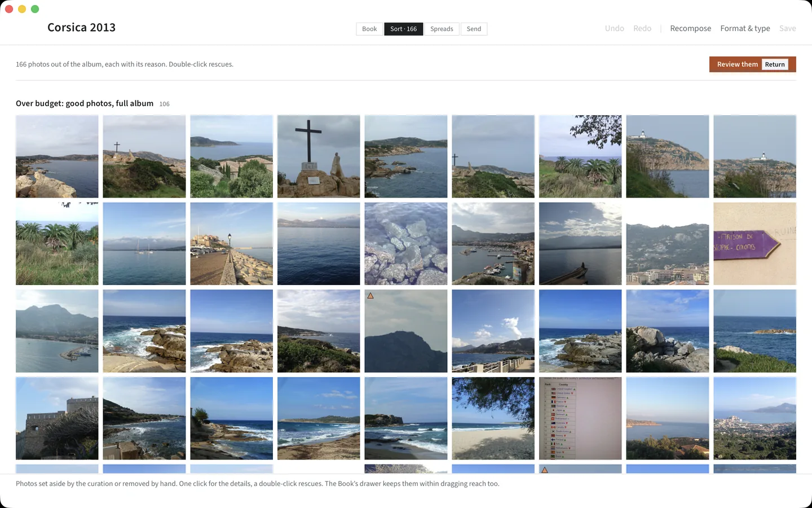Select the town and bay aerial photo
812x508 pixels.
point(754,418)
